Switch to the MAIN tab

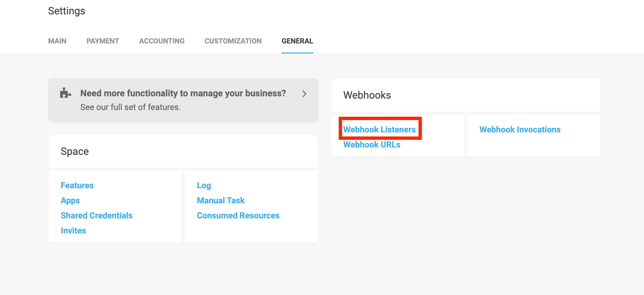(x=57, y=41)
